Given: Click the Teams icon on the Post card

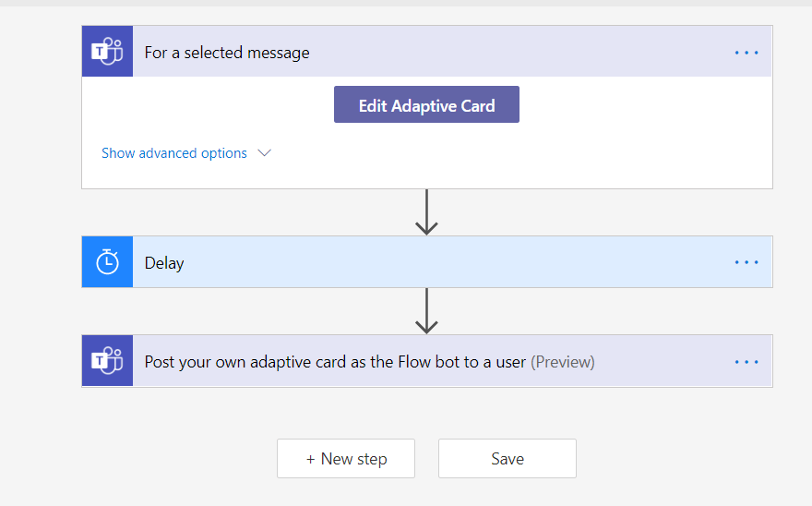Looking at the screenshot, I should [x=107, y=361].
